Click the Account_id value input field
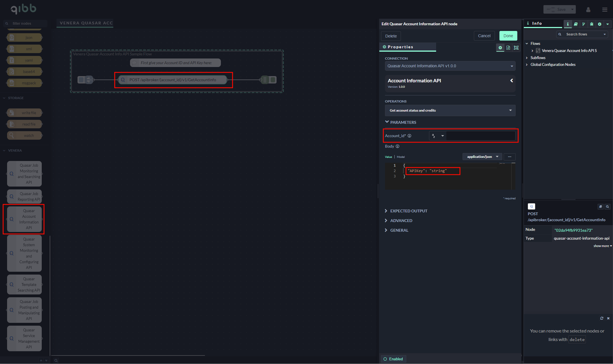This screenshot has width=613, height=364. point(480,136)
